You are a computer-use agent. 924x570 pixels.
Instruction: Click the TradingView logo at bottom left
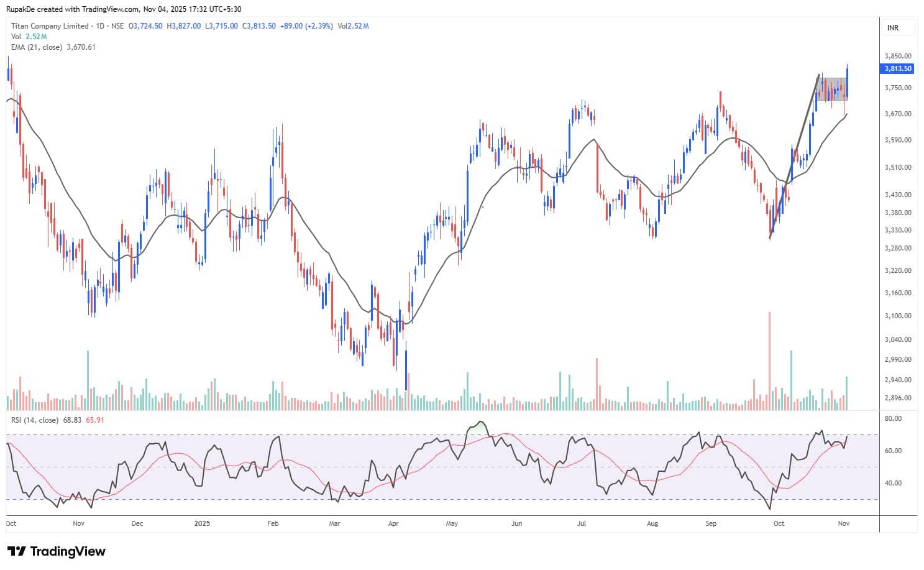(57, 551)
